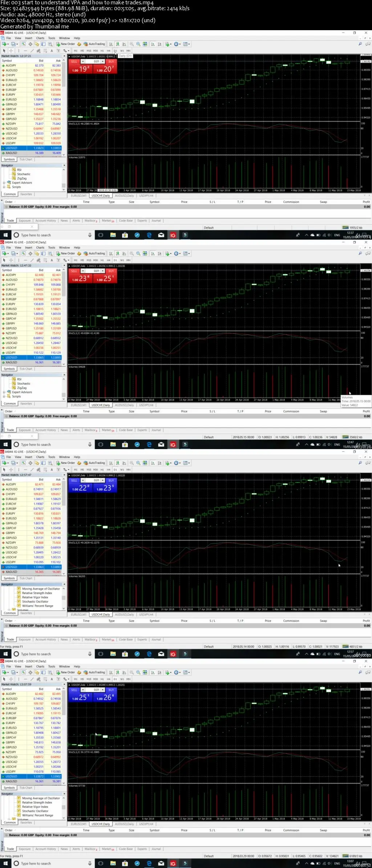Select the Stochastic indicator in 00:10:14 frame Navigator
The height and width of the screenshot is (868, 372).
[24, 174]
